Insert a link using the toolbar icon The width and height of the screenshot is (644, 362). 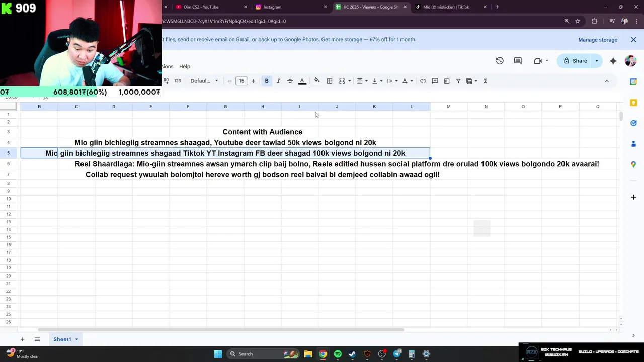(x=423, y=81)
